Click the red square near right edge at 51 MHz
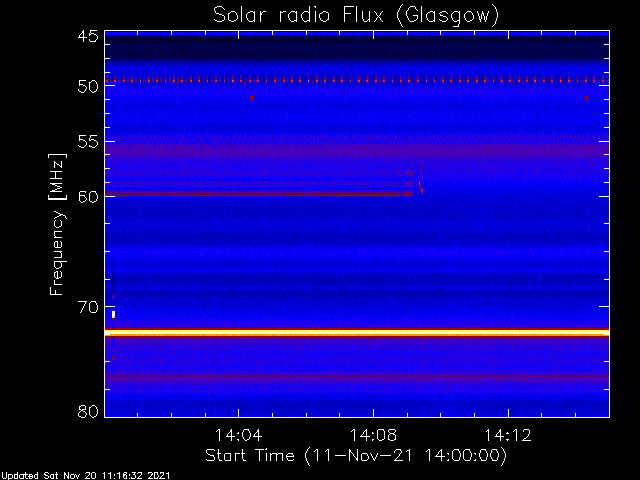Image resolution: width=640 pixels, height=480 pixels. coord(587,98)
